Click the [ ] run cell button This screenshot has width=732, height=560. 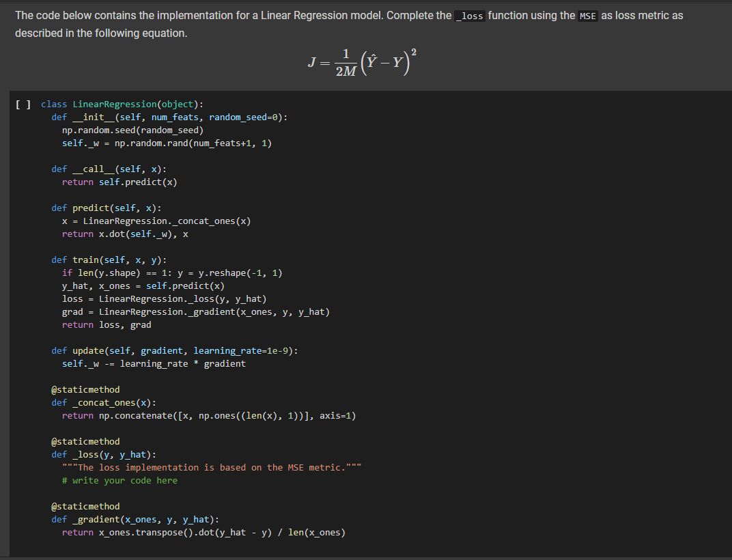21,104
